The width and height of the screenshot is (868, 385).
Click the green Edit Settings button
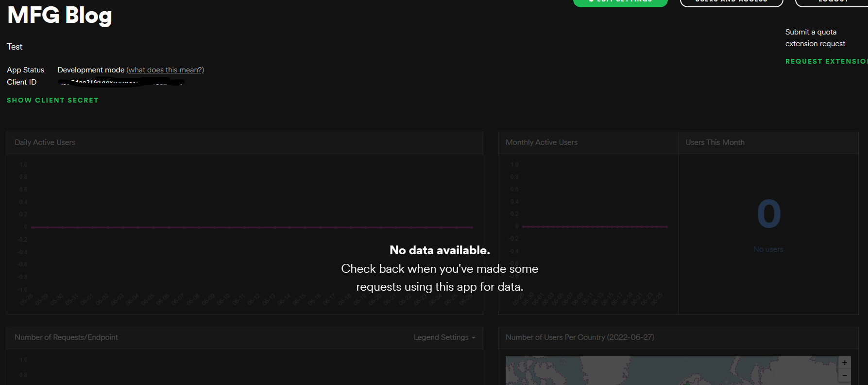pos(620,2)
